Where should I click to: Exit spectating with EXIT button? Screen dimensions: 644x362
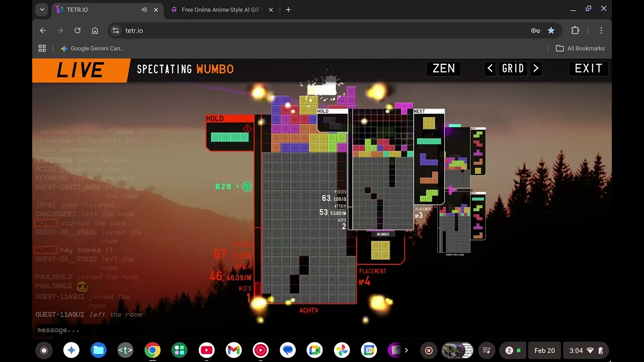588,69
